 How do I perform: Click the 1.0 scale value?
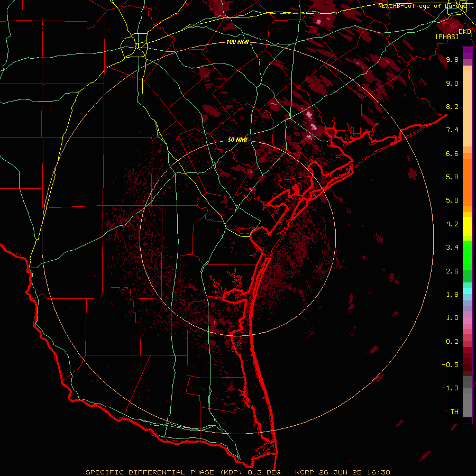(452, 318)
